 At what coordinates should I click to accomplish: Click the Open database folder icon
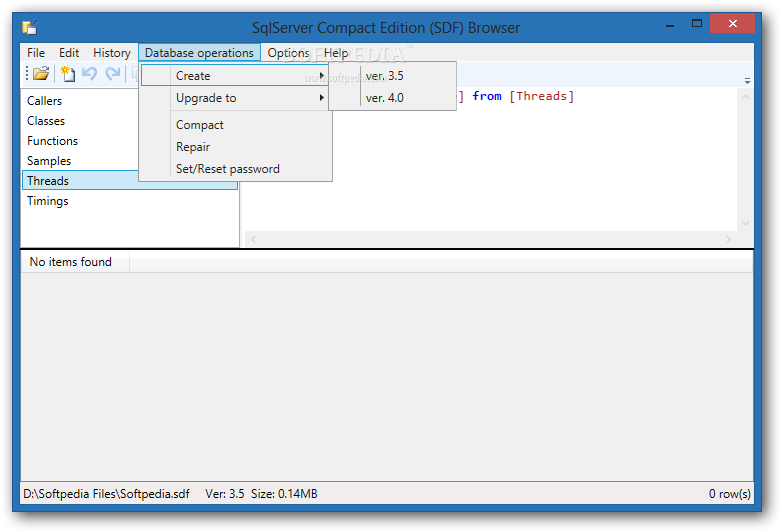pyautogui.click(x=41, y=74)
